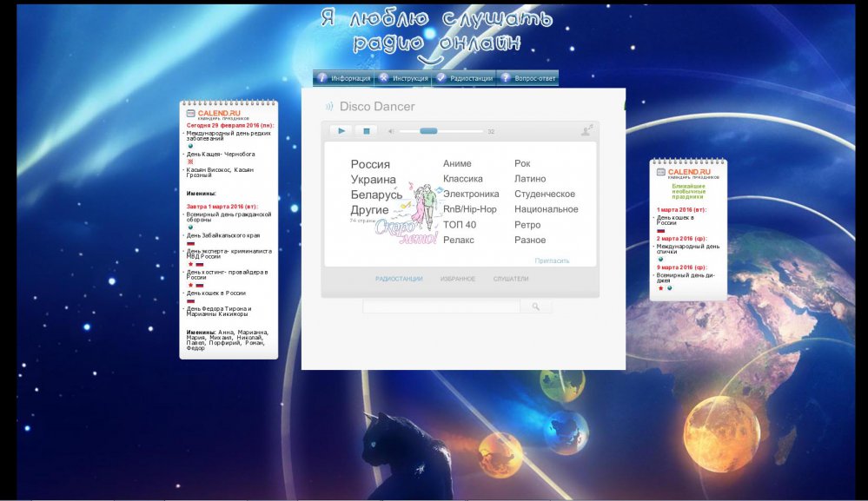The width and height of the screenshot is (868, 501).
Task: Open the Инструкция menu item
Action: click(x=405, y=78)
